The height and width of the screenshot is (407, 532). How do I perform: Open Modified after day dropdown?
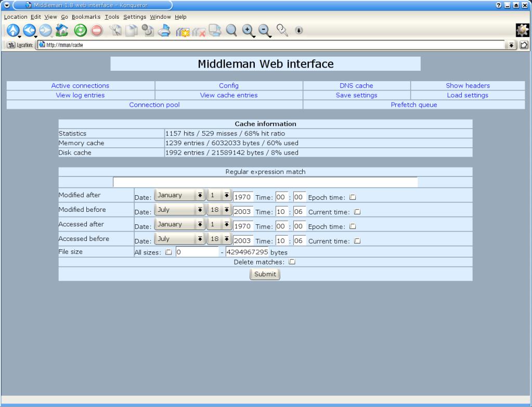click(x=219, y=195)
